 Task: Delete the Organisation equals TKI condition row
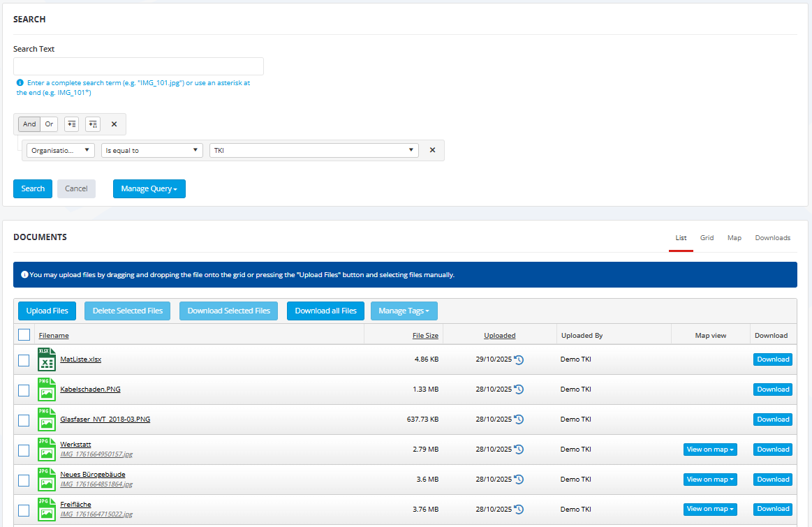pyautogui.click(x=432, y=150)
